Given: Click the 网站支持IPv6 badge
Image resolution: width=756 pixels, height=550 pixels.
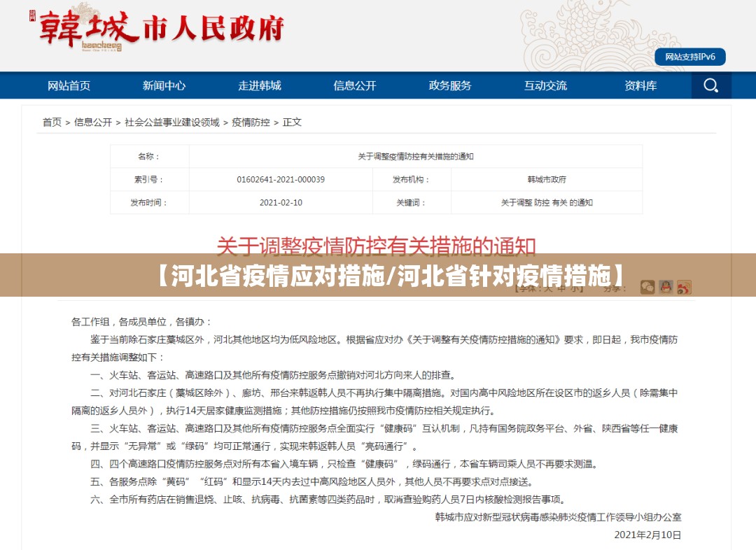Looking at the screenshot, I should (x=689, y=57).
